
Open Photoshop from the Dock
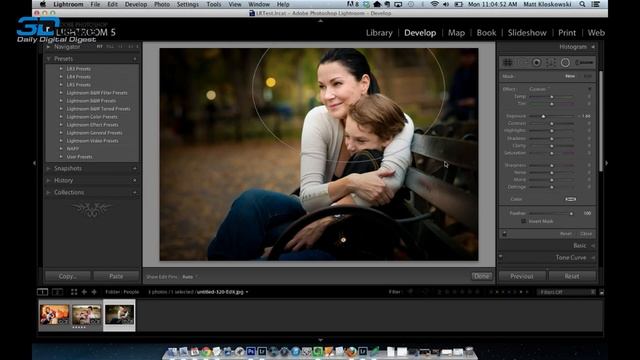tap(251, 351)
